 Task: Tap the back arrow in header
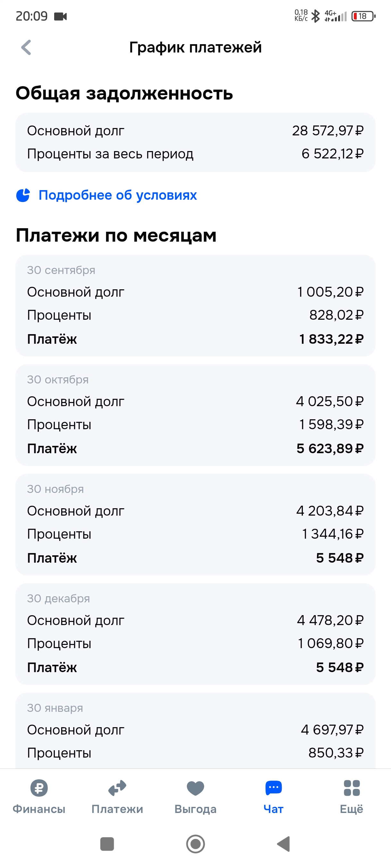26,47
